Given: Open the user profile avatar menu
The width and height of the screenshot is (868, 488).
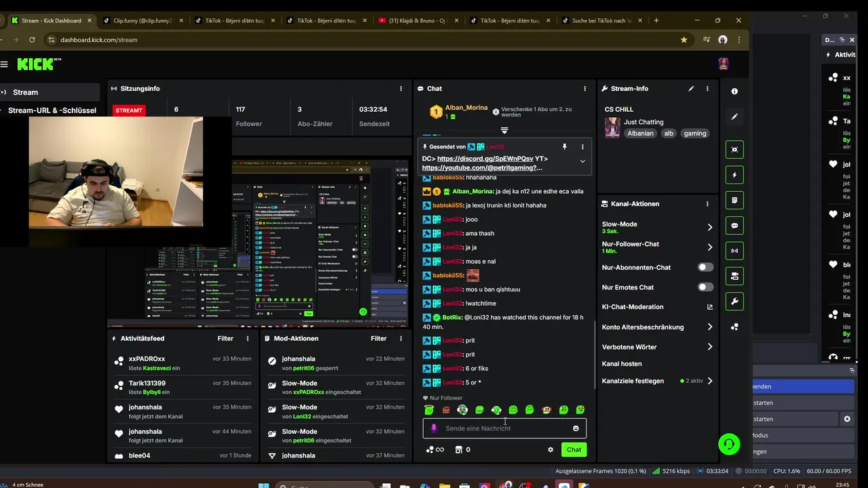Looking at the screenshot, I should pyautogui.click(x=724, y=64).
